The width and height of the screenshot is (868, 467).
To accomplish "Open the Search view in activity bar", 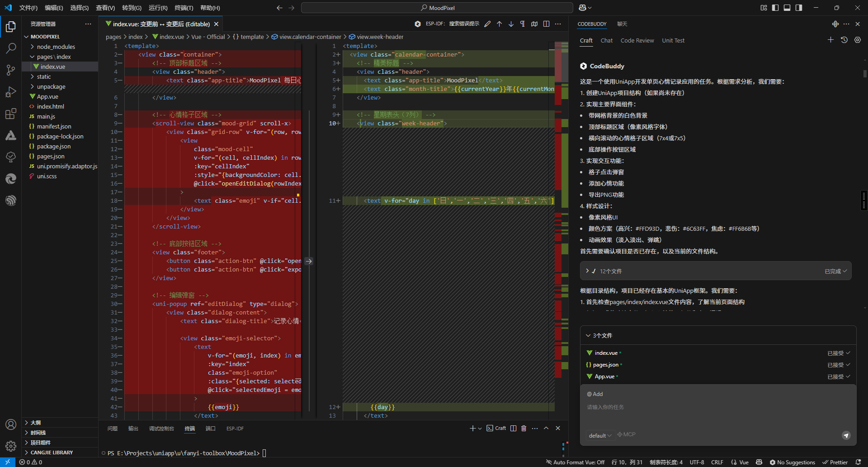I will coord(11,48).
